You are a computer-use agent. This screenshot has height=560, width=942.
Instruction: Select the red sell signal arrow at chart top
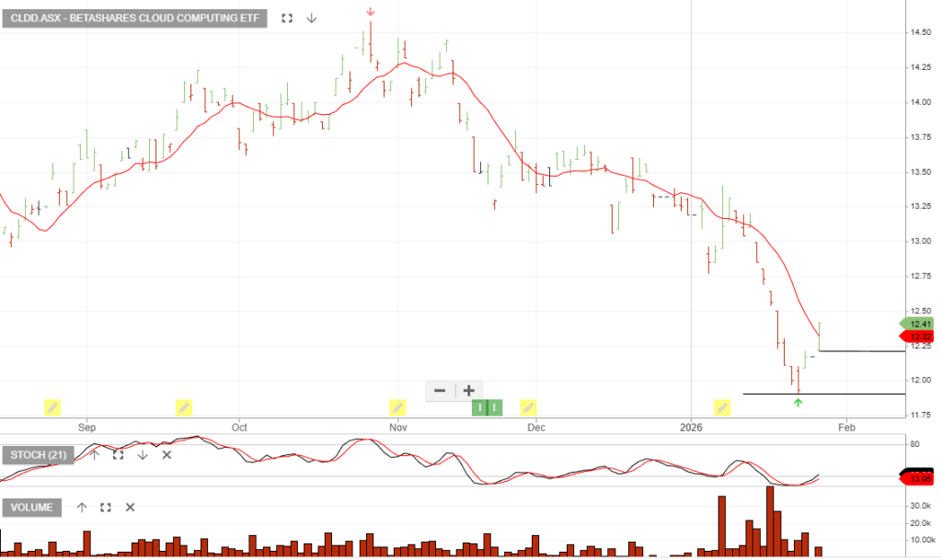pos(370,12)
